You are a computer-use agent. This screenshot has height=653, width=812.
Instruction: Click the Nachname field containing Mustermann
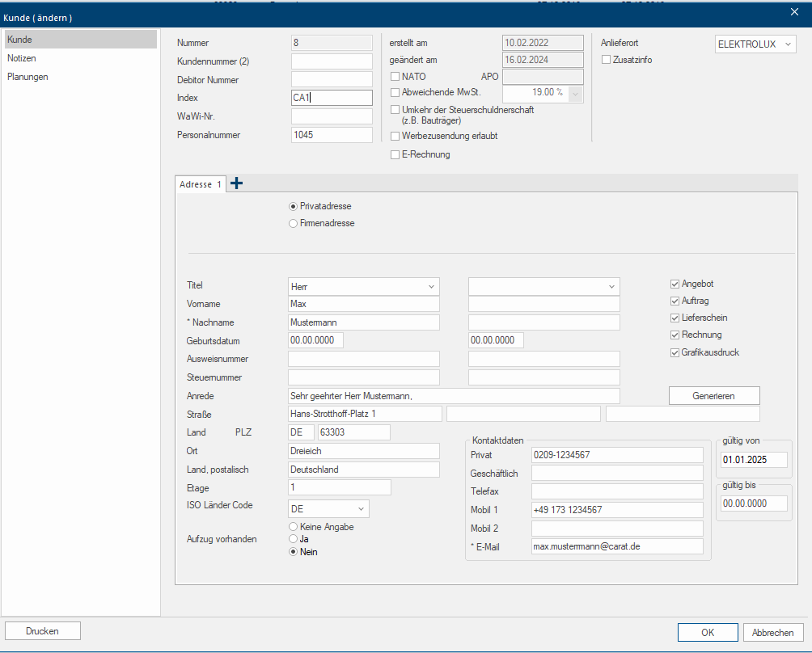click(x=363, y=322)
